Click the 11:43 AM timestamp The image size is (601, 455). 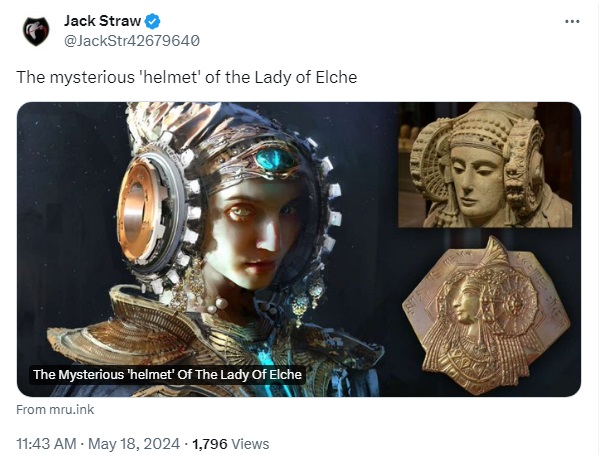click(x=46, y=444)
